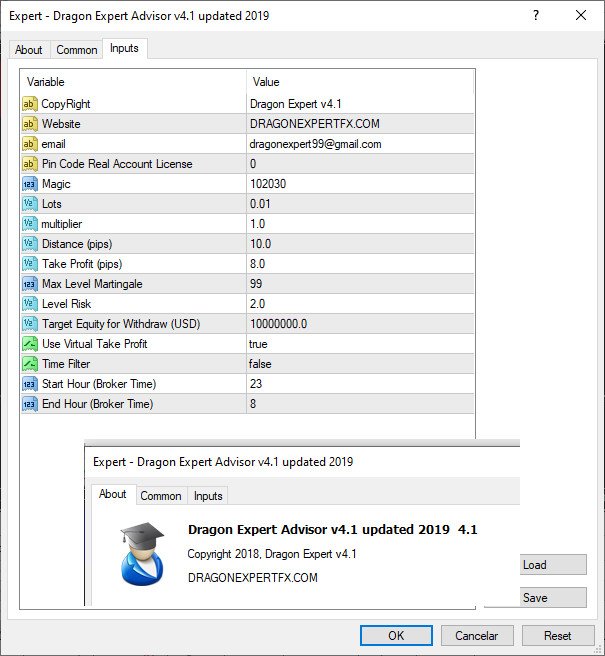This screenshot has width=605, height=656.
Task: Select the Take Profit value 8.0
Action: [361, 264]
